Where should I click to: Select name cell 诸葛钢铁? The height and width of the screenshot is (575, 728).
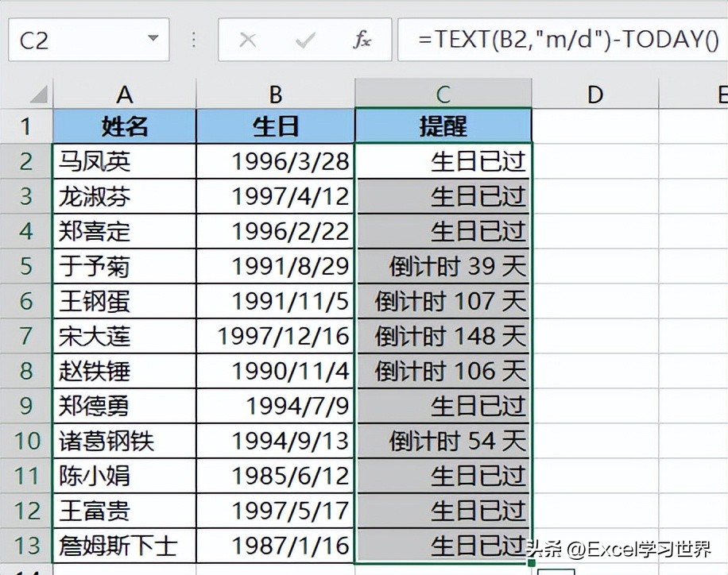(x=125, y=441)
